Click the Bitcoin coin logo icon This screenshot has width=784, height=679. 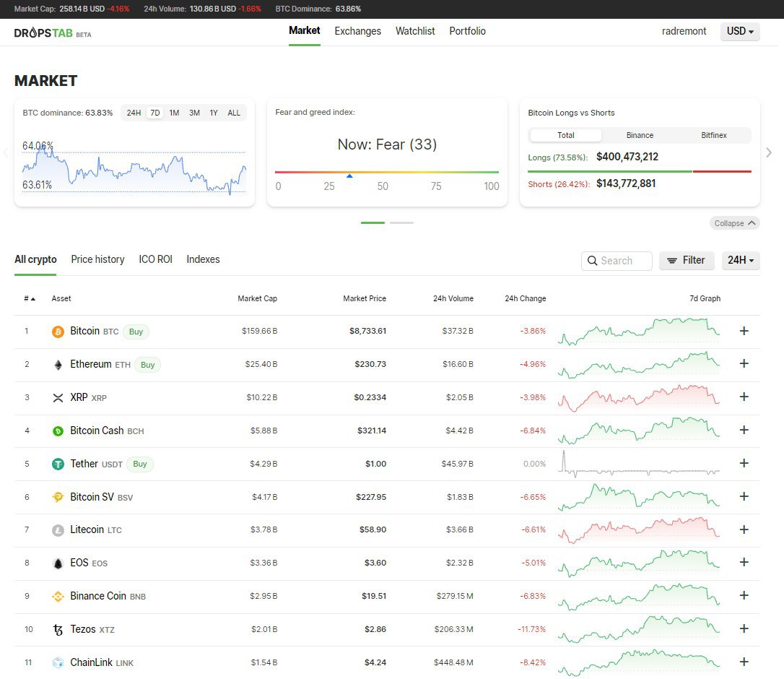pos(58,332)
